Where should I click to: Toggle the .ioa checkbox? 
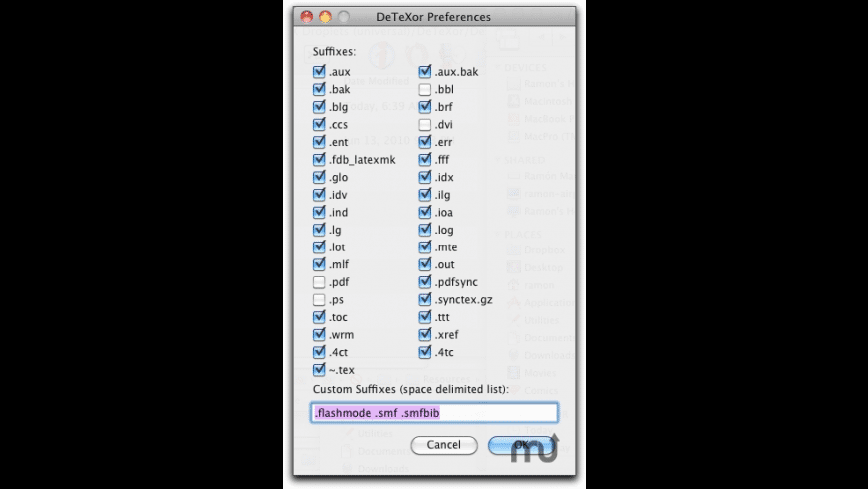pos(425,212)
